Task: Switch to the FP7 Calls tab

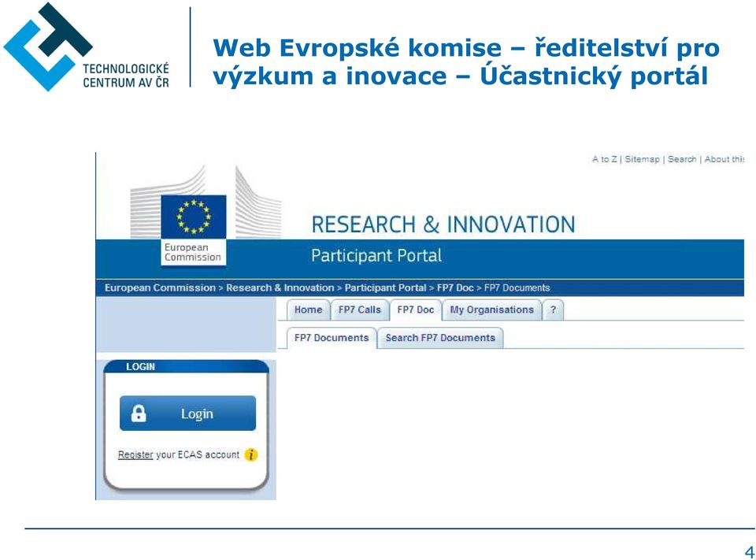Action: point(360,310)
